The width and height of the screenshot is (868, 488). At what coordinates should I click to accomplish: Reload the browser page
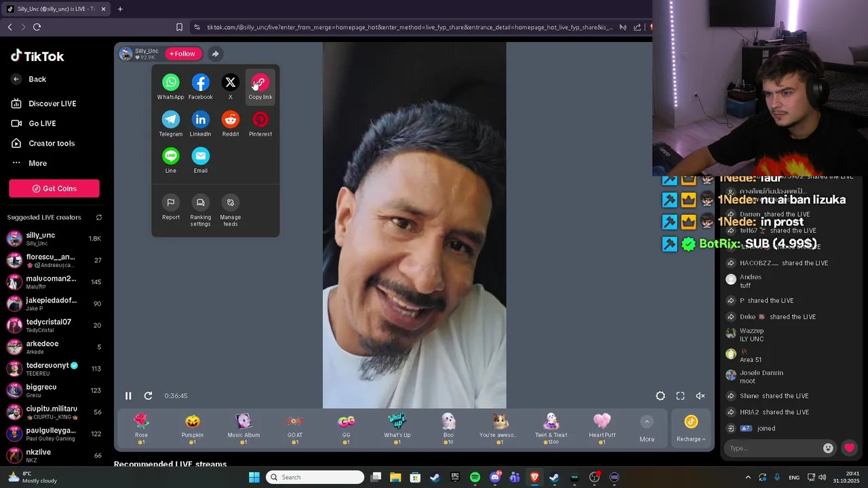(37, 27)
